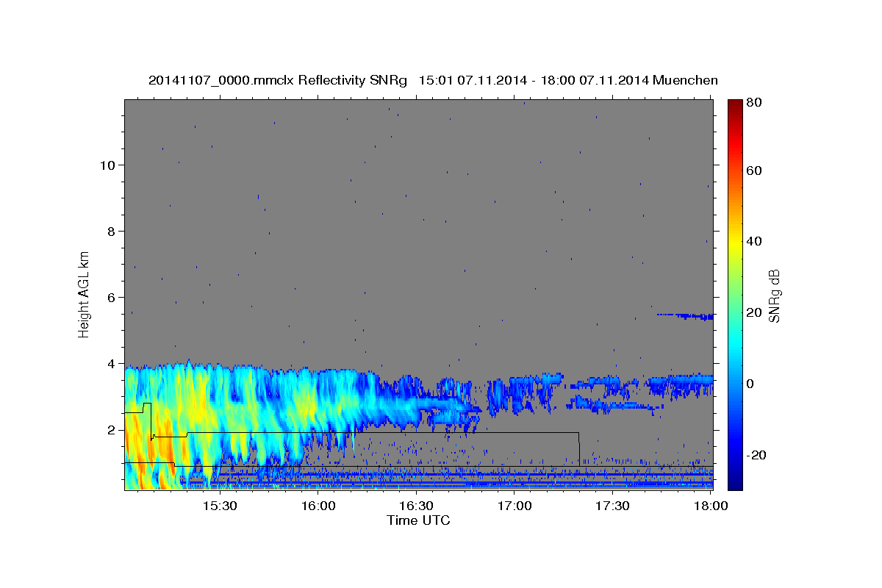Click the 18:00 time tick label
Image resolution: width=882 pixels, height=588 pixels.
pyautogui.click(x=711, y=506)
